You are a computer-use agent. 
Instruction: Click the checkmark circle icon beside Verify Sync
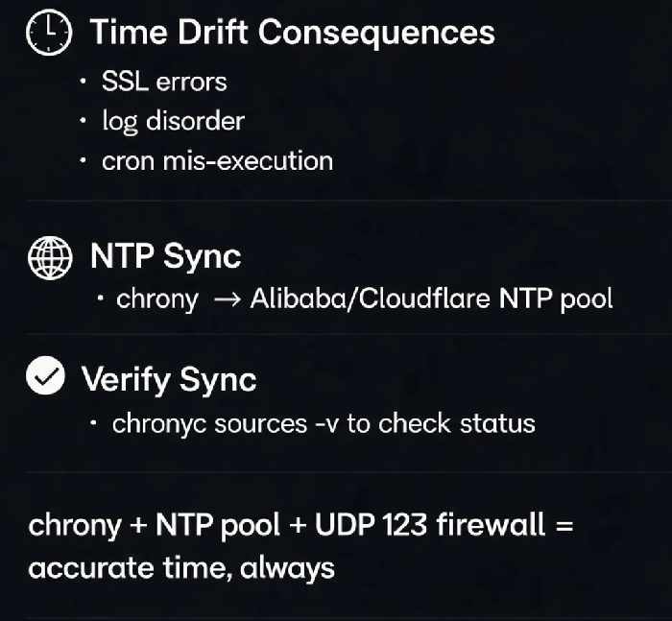click(45, 375)
